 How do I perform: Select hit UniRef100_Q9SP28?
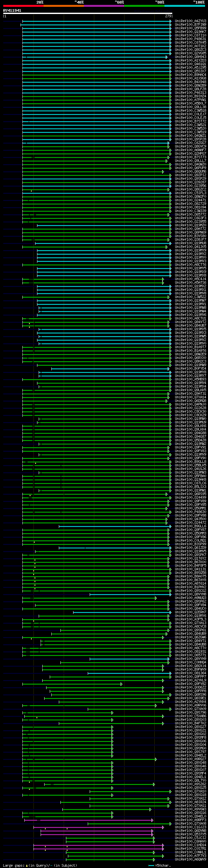[x=190, y=139]
